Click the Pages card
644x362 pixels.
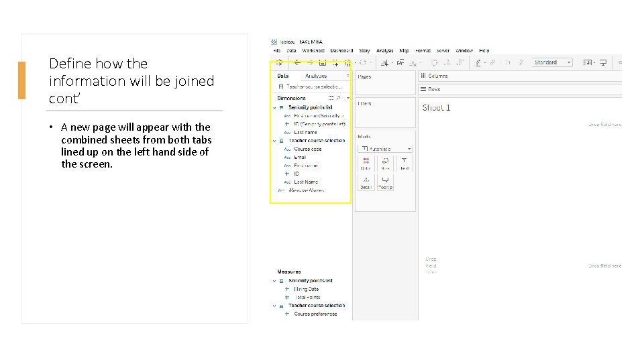click(x=385, y=83)
